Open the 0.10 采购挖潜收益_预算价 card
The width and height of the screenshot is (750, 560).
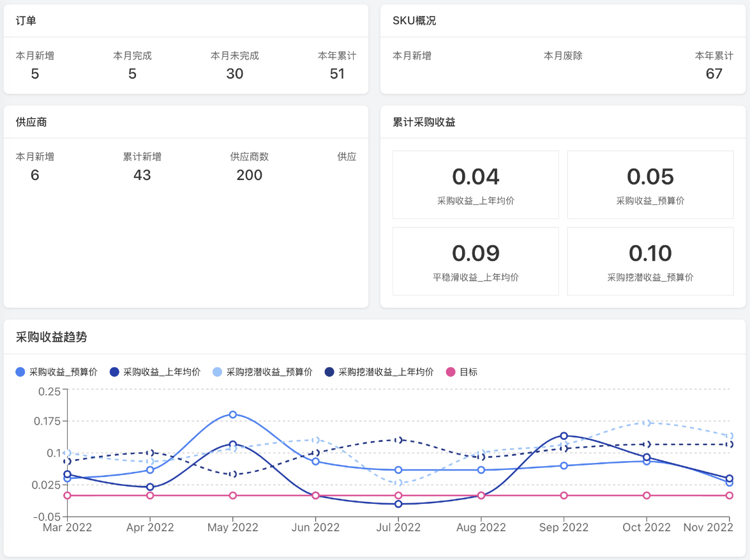tap(650, 261)
